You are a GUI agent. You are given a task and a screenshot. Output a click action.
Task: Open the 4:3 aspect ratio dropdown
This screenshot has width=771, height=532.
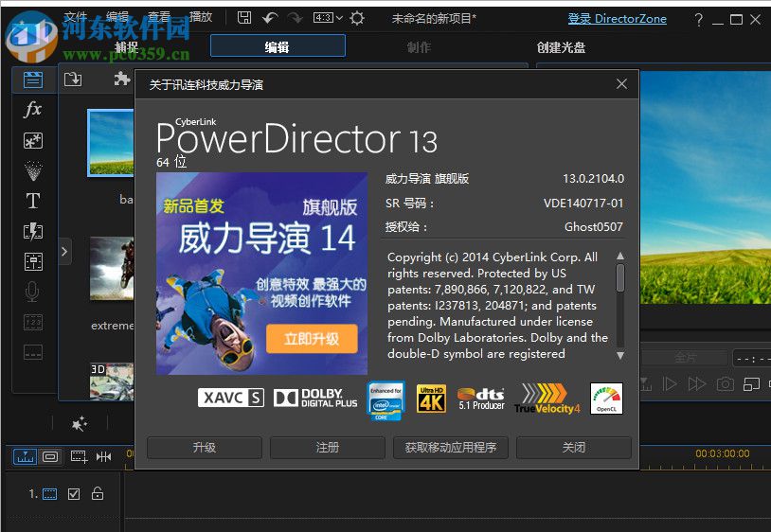point(328,18)
